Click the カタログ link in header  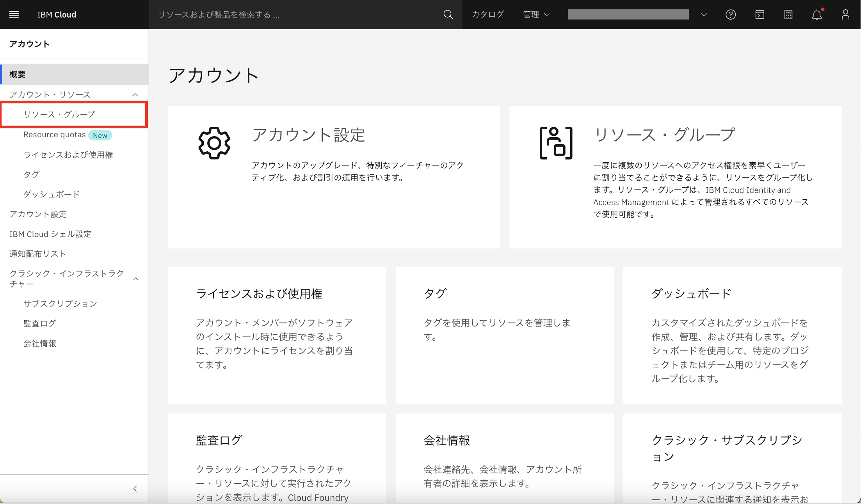pyautogui.click(x=488, y=14)
